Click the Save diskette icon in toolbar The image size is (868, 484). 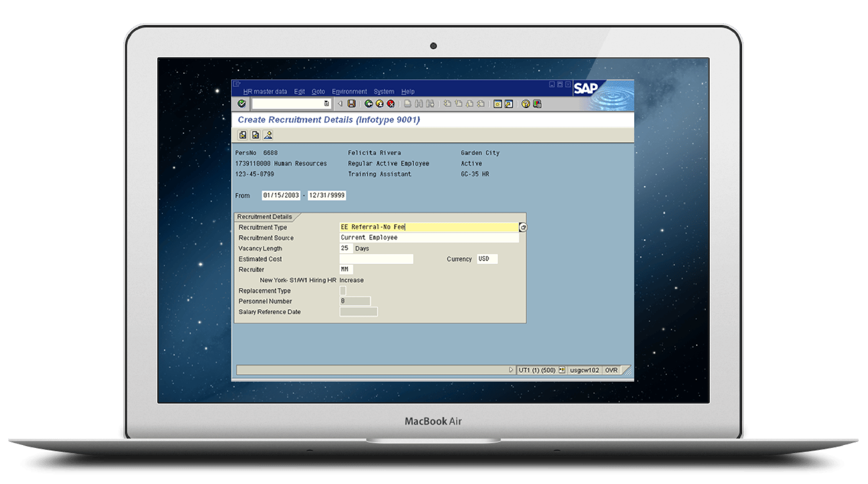[352, 104]
